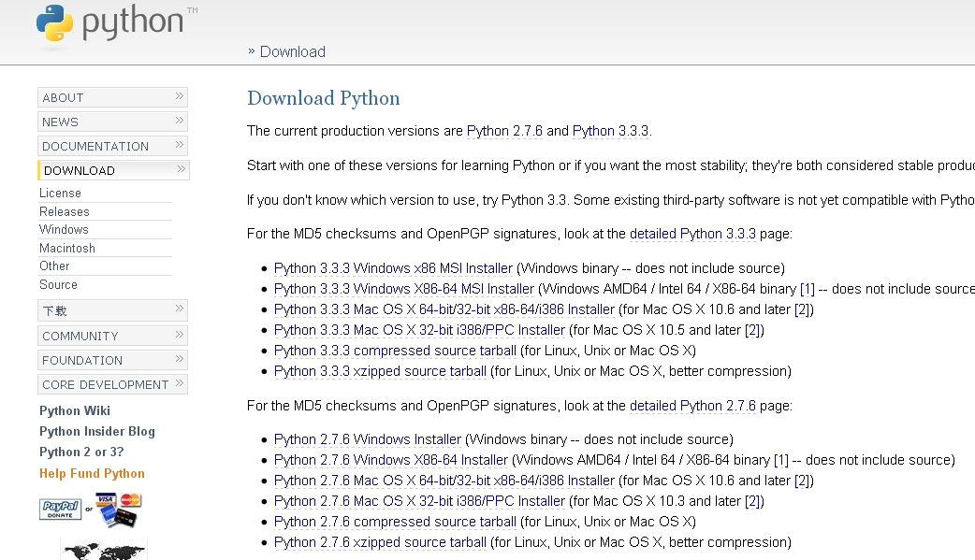The height and width of the screenshot is (560, 975).
Task: Select the DOWNLOAD navigation item
Action: click(113, 170)
